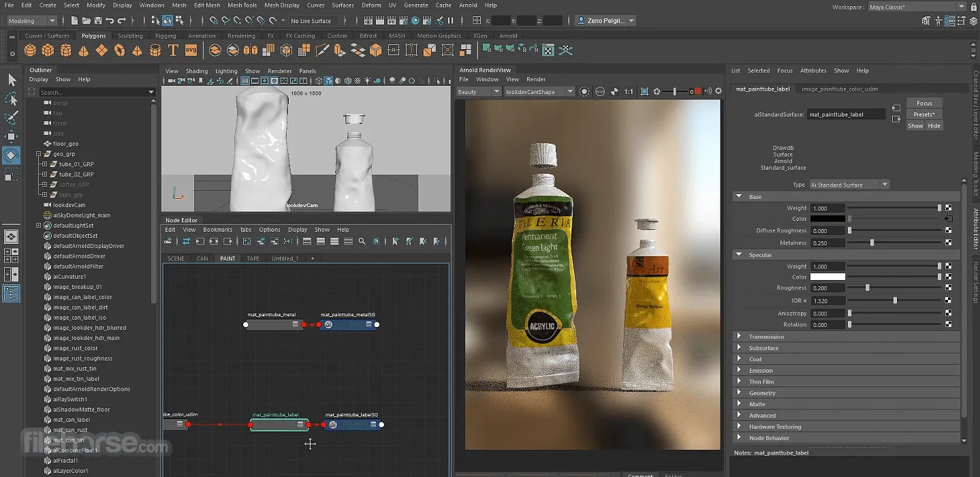Viewport: 980px width, 477px height.
Task: Expand the tube_01_GRP tree node
Action: coord(45,164)
